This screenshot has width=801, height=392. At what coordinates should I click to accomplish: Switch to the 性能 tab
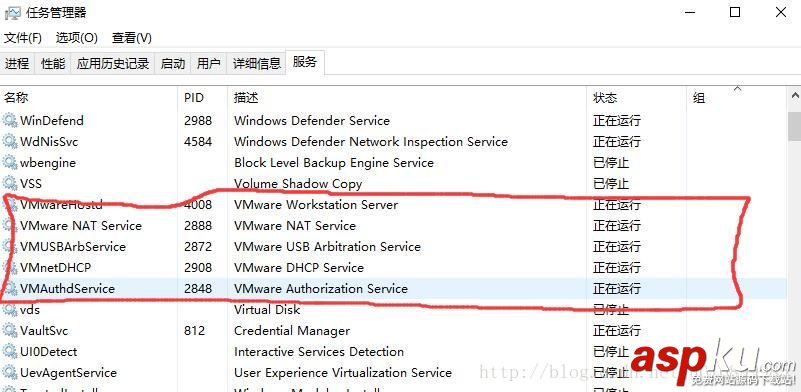click(53, 63)
